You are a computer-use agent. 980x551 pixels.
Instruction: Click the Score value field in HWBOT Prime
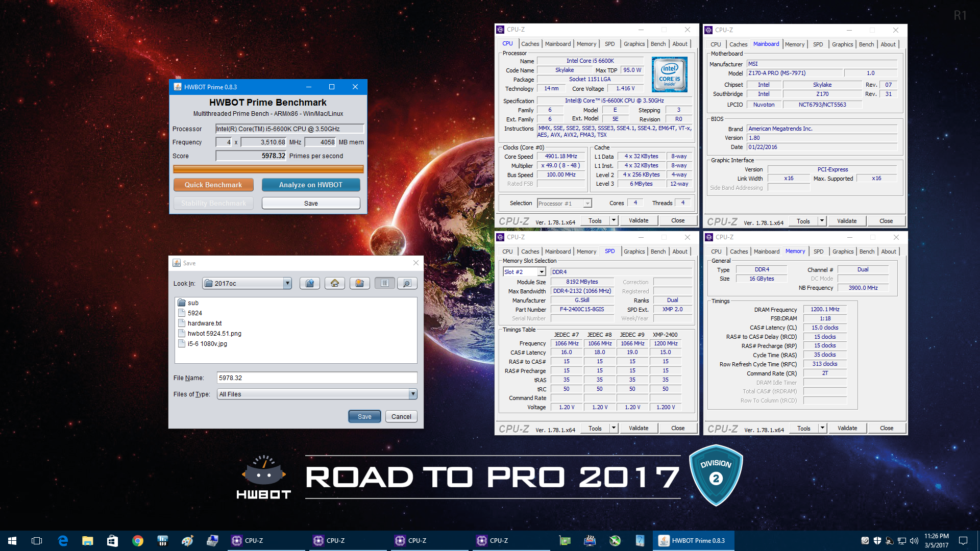[x=251, y=156]
